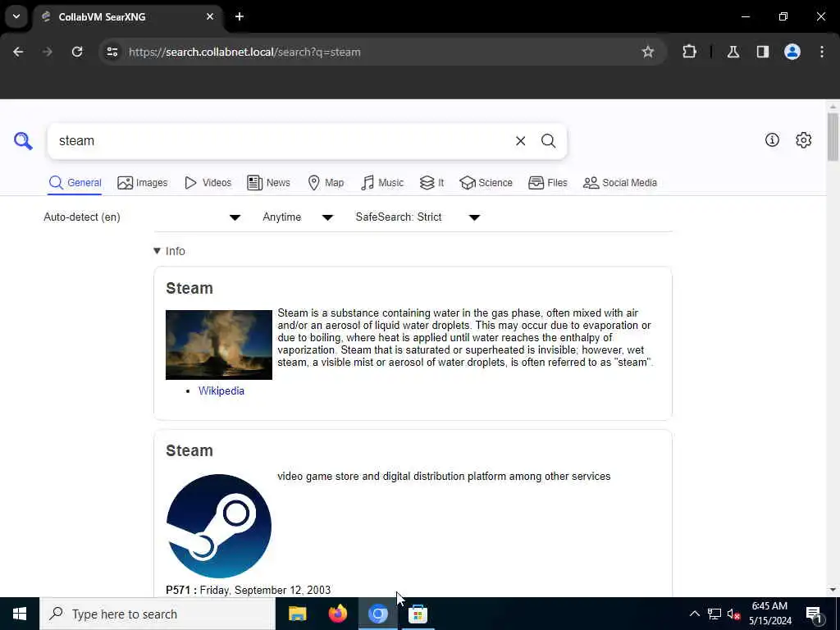Switch to the Images tab
The image size is (840, 630).
pyautogui.click(x=143, y=183)
